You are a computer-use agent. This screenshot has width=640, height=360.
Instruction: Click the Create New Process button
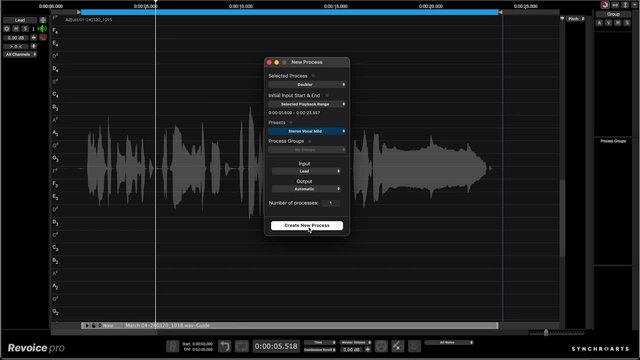(x=307, y=225)
